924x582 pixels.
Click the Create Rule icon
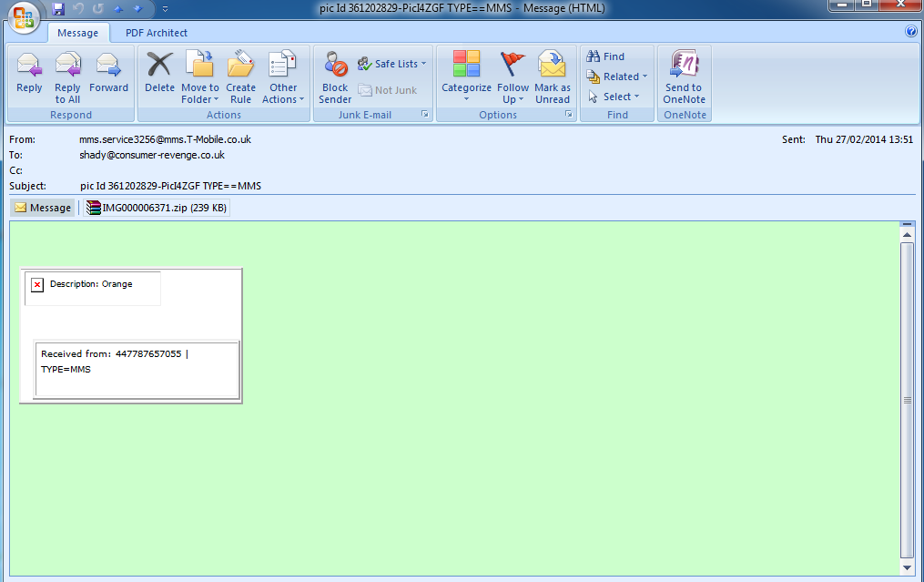pyautogui.click(x=240, y=66)
